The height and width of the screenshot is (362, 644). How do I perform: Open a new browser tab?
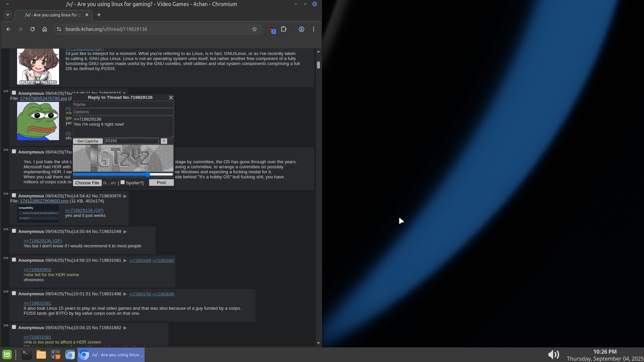point(99,15)
